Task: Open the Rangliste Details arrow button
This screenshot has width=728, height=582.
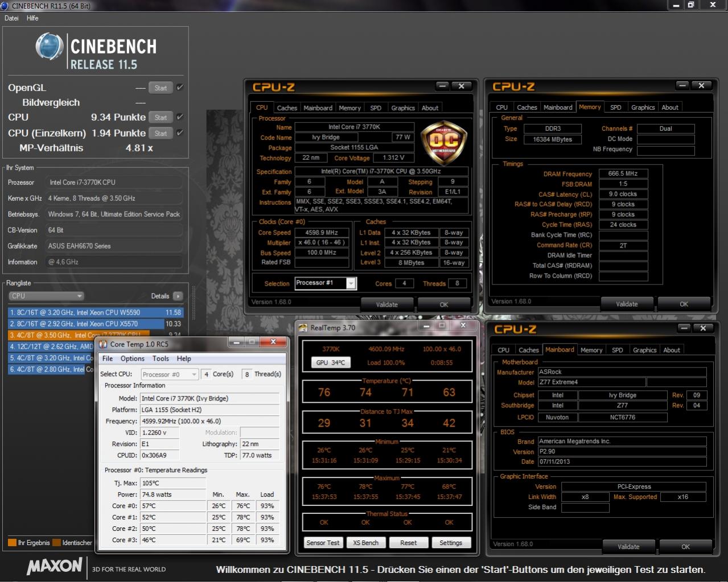Action: click(178, 296)
